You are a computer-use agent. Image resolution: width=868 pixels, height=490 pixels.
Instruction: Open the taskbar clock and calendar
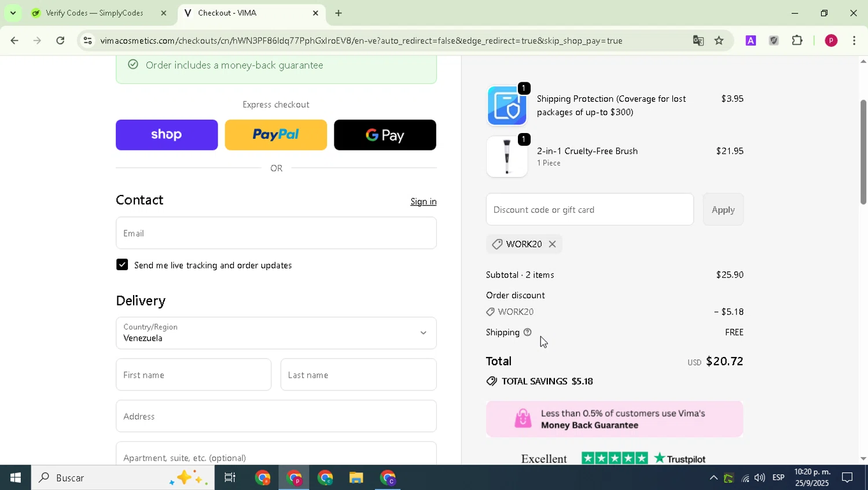coord(812,478)
